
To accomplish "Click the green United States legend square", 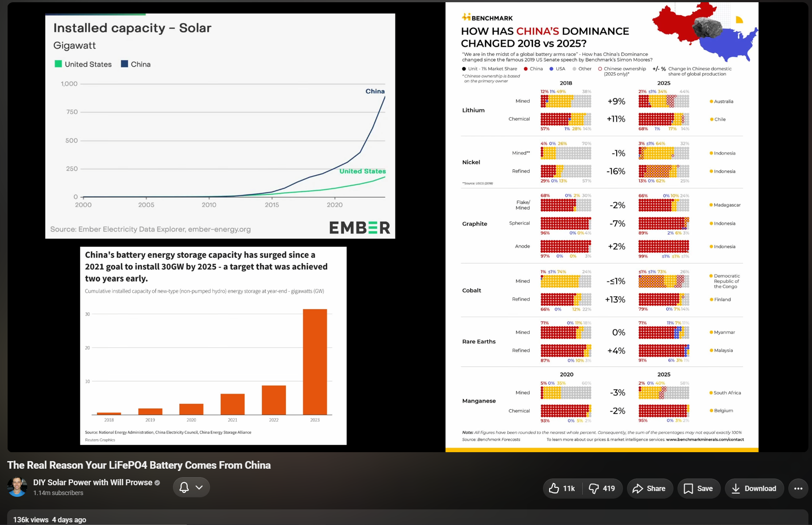I will coord(58,64).
